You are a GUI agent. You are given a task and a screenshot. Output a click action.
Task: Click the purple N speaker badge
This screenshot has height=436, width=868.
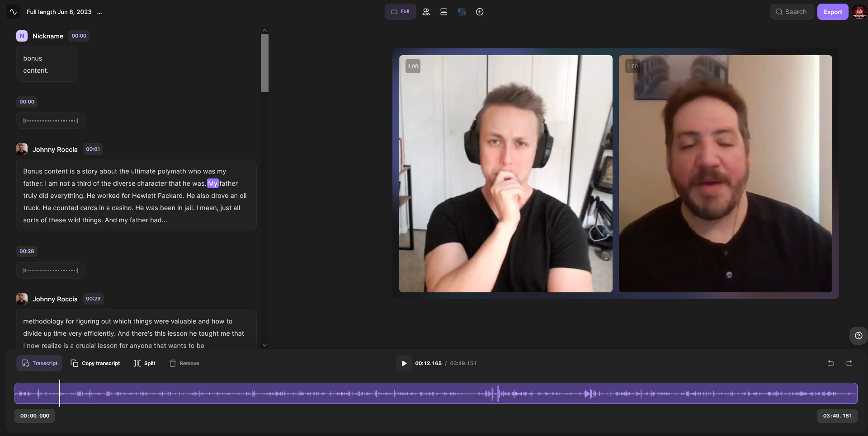(x=22, y=36)
